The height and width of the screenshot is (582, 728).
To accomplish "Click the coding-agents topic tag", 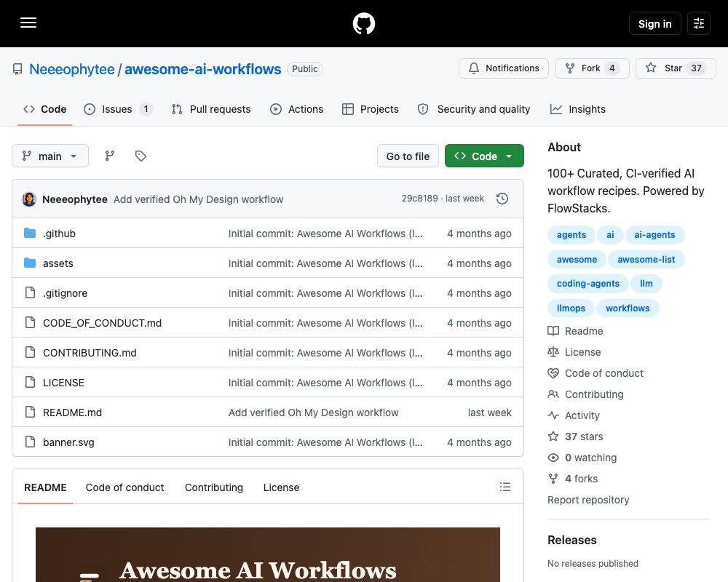I will [587, 284].
